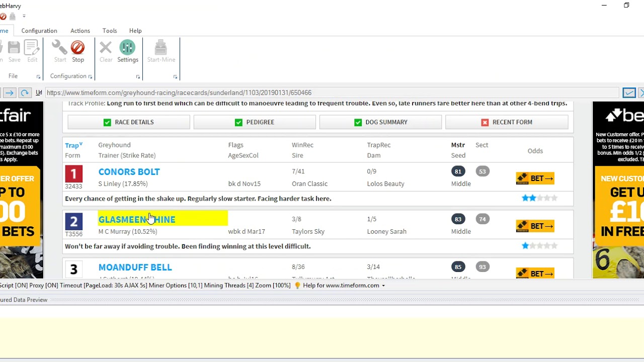
Task: Open the Actions ribbon tab
Action: tap(80, 31)
